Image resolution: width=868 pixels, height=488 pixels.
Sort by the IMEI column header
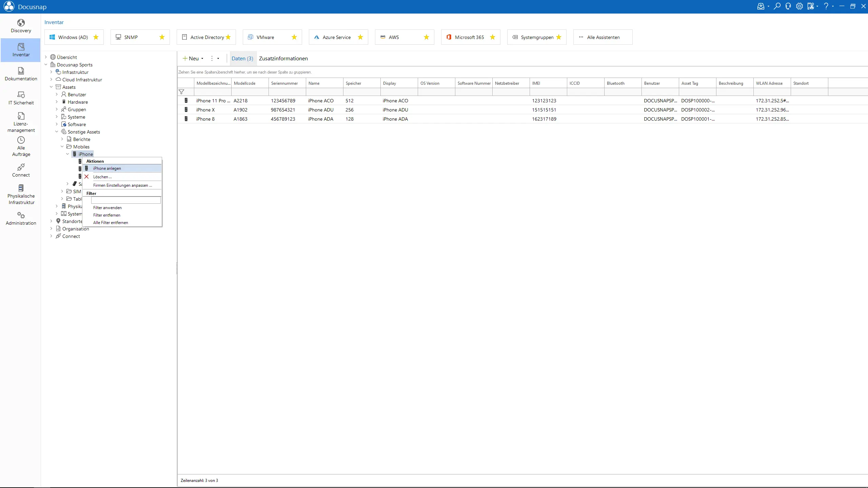548,83
